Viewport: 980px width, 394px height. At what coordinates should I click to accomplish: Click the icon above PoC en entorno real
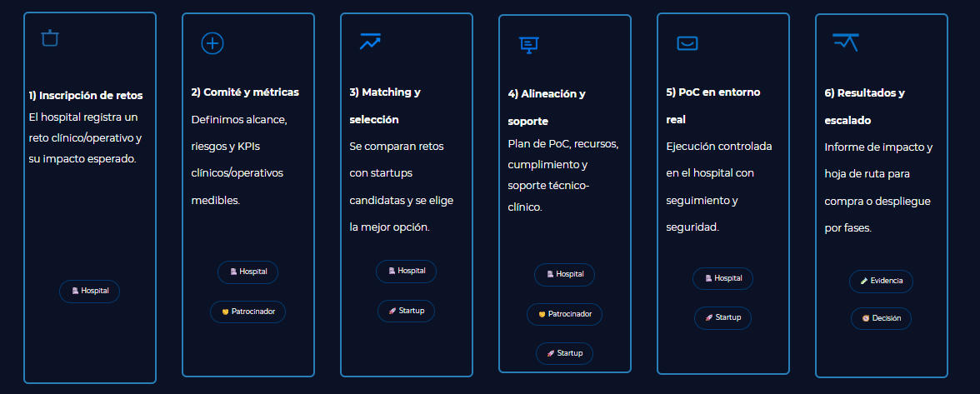click(687, 43)
